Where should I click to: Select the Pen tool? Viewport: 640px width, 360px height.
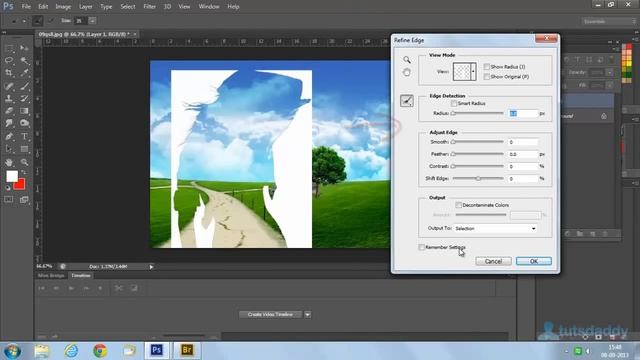coord(9,136)
